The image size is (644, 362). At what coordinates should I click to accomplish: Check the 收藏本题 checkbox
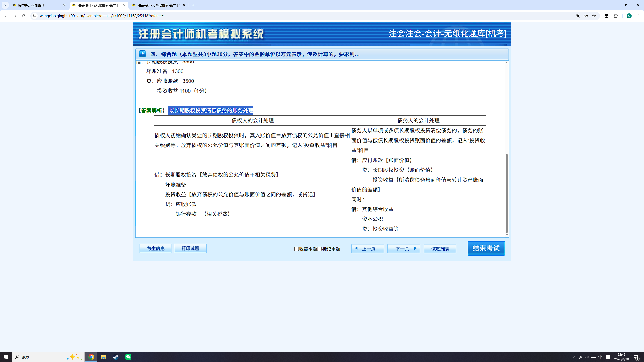pyautogui.click(x=297, y=249)
